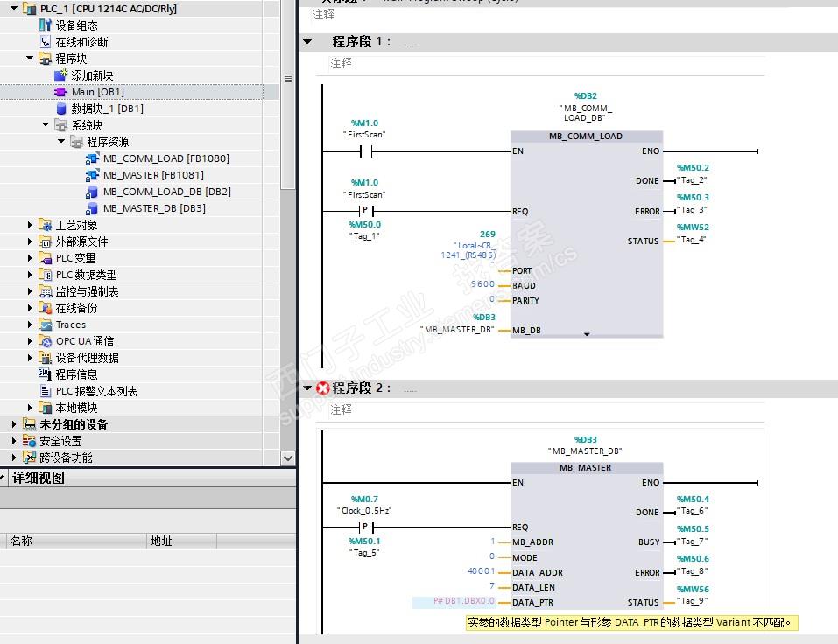
Task: Click 程序段 1 注释 comment field
Action: tap(546, 64)
